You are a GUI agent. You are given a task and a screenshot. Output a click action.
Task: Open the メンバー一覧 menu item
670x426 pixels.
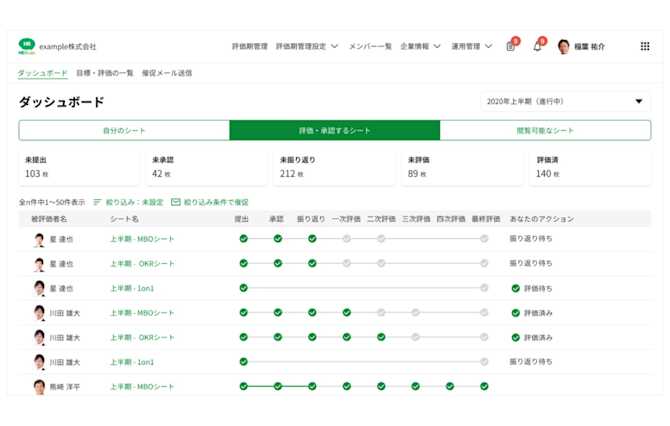(x=370, y=46)
